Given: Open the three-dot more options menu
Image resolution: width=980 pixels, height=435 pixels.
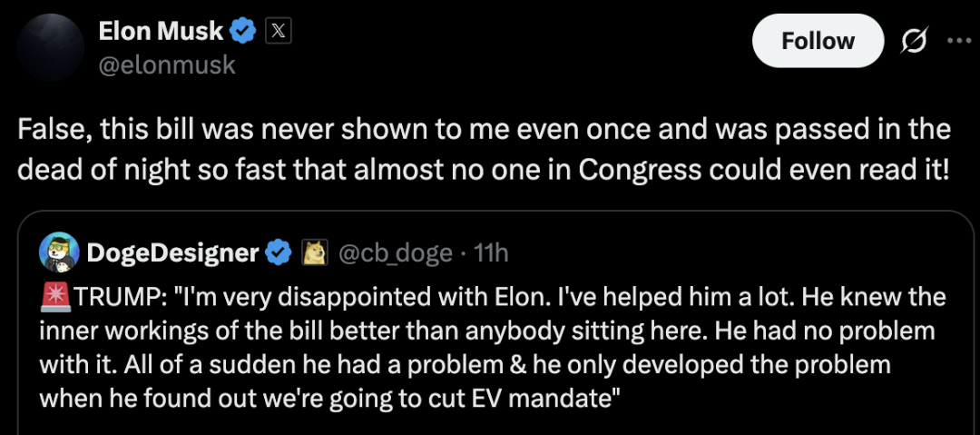Looking at the screenshot, I should coord(960,41).
